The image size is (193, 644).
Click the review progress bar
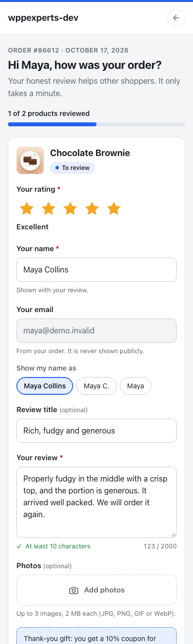tap(96, 124)
